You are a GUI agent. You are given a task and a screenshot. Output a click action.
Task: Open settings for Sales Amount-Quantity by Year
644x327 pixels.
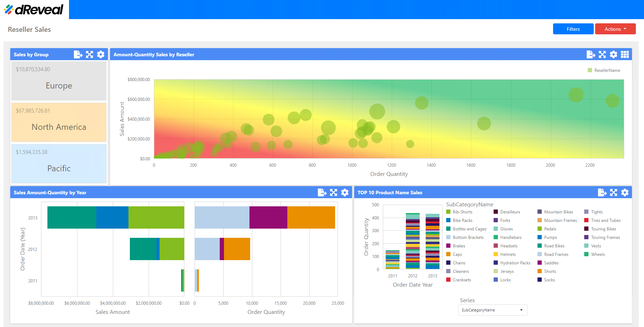345,192
